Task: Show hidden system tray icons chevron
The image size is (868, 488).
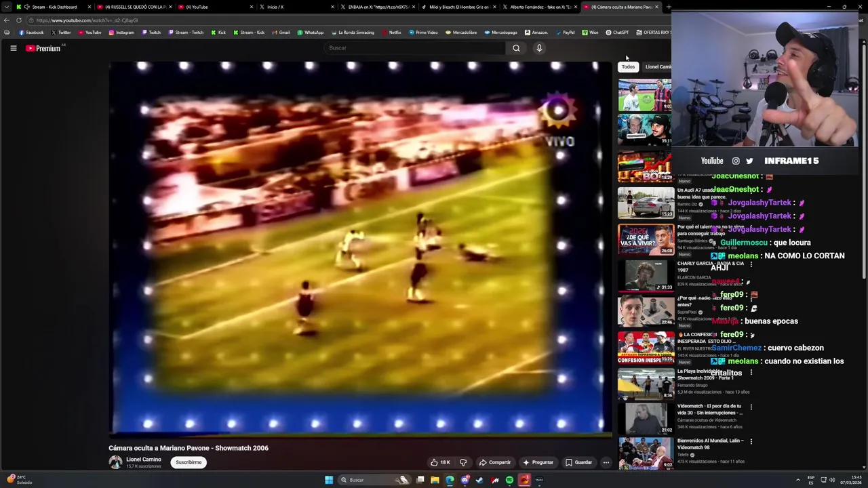Action: [797, 480]
